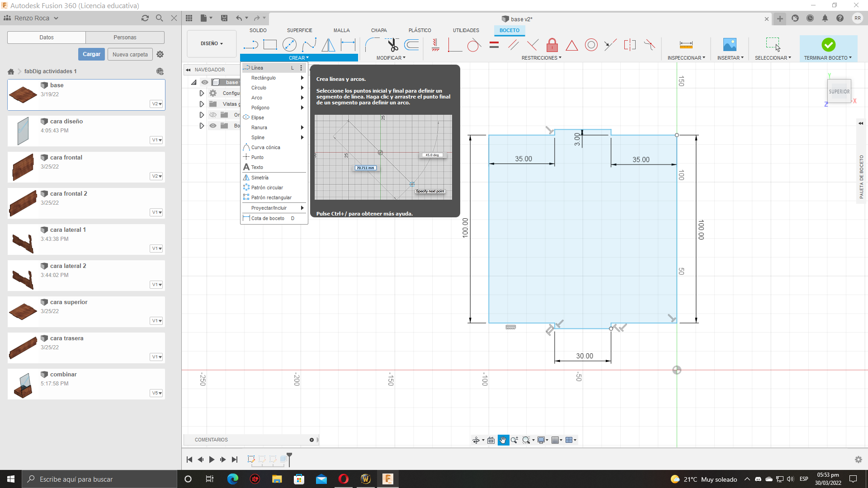Image resolution: width=868 pixels, height=488 pixels.
Task: Show the hidden Origin folder
Action: click(213, 115)
